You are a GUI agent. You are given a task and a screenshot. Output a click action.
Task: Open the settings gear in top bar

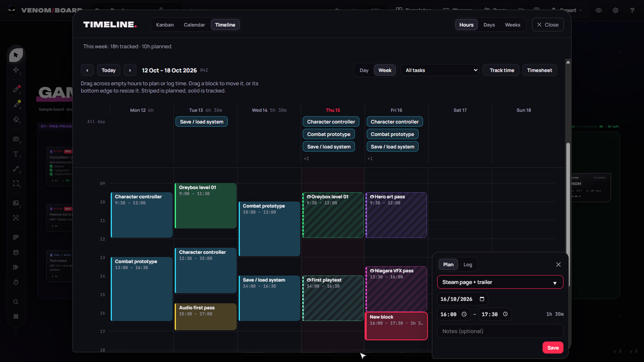click(615, 10)
